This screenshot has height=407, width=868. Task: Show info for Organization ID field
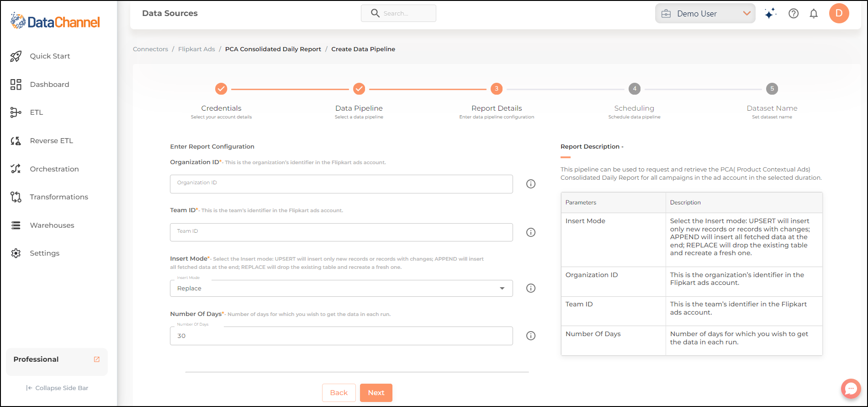[x=531, y=184]
